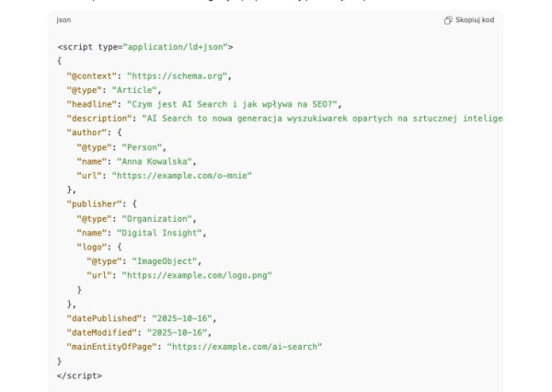Click the "json" language label

click(63, 19)
